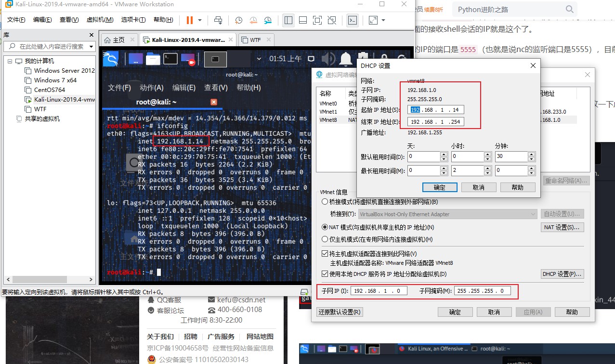The width and height of the screenshot is (615, 364).
Task: Click the DHCP 设置(P)... button
Action: (563, 274)
